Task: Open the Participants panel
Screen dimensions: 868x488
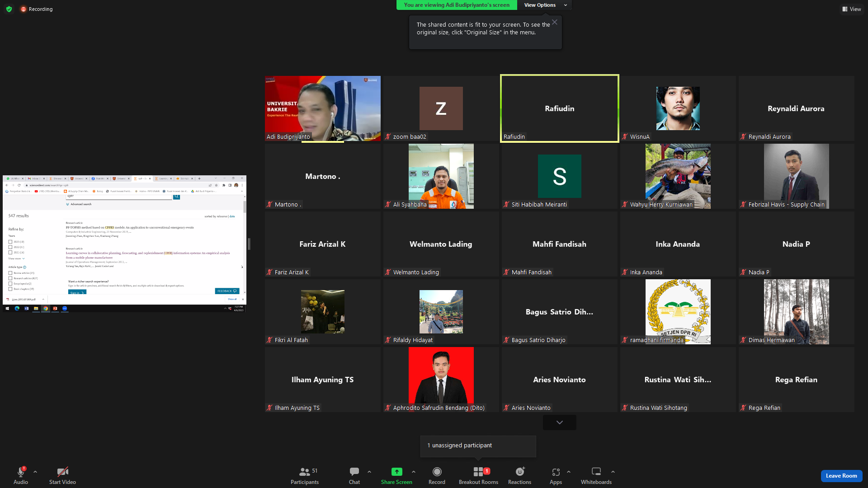Action: click(305, 476)
